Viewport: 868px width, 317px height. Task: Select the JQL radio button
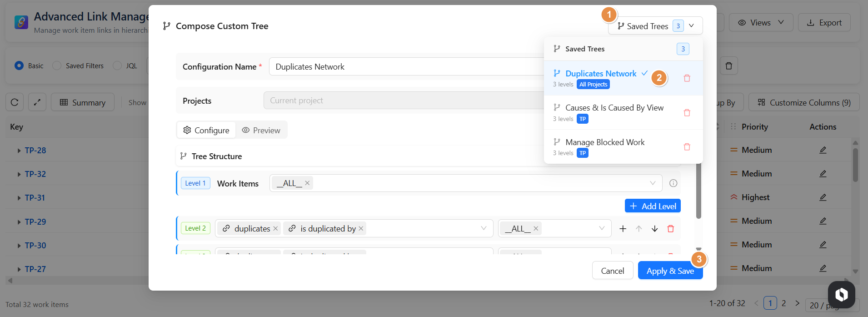pos(117,65)
